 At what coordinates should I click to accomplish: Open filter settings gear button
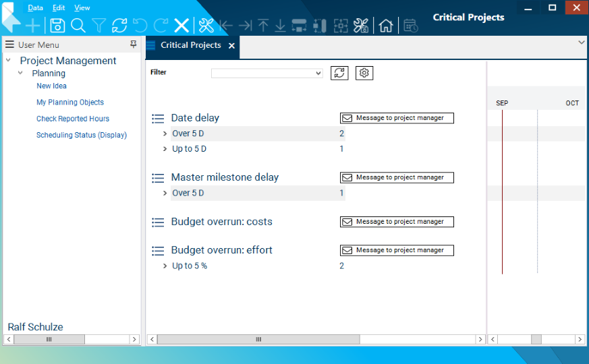tap(364, 73)
